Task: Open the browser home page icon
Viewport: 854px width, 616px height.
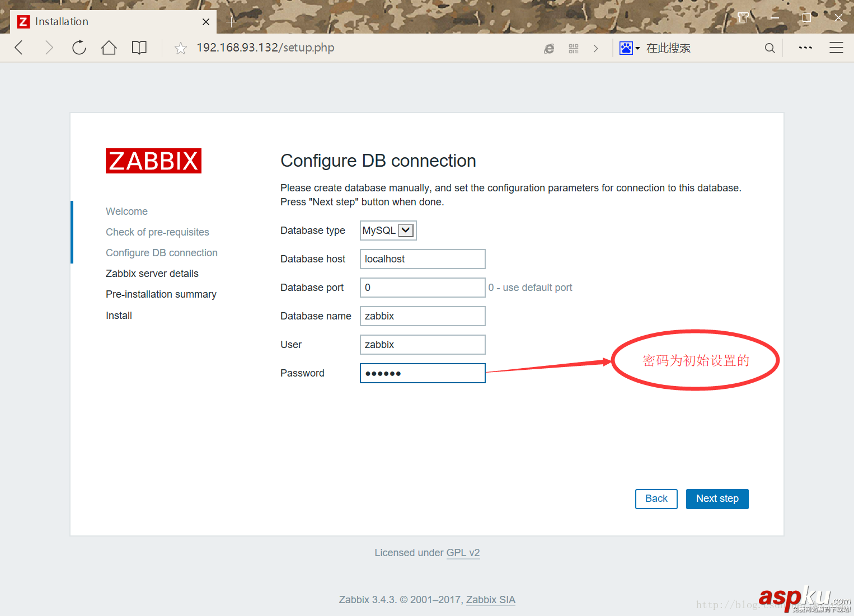Action: tap(109, 48)
